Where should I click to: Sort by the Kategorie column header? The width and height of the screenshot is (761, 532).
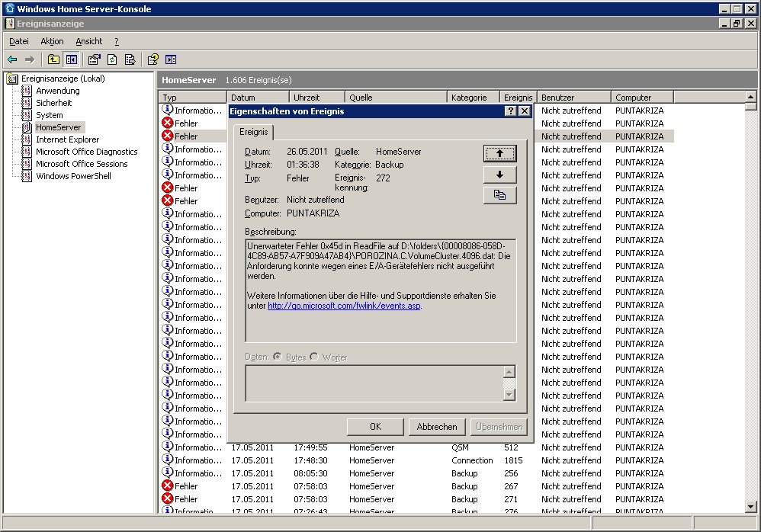pyautogui.click(x=474, y=98)
